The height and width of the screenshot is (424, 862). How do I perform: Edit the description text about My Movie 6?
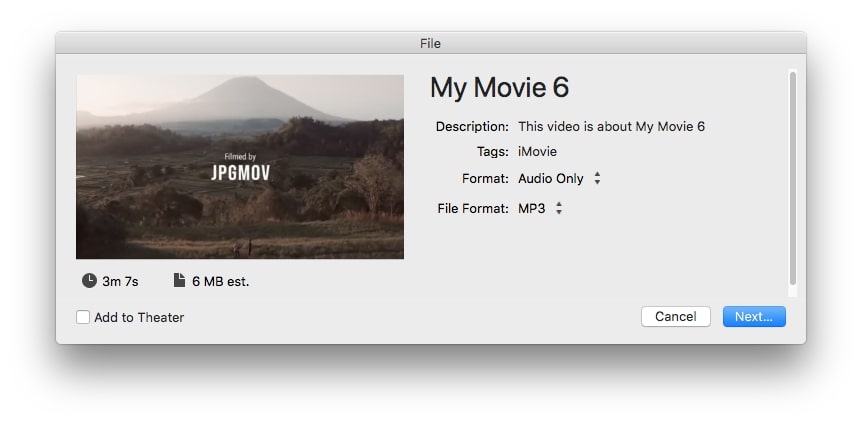point(611,127)
